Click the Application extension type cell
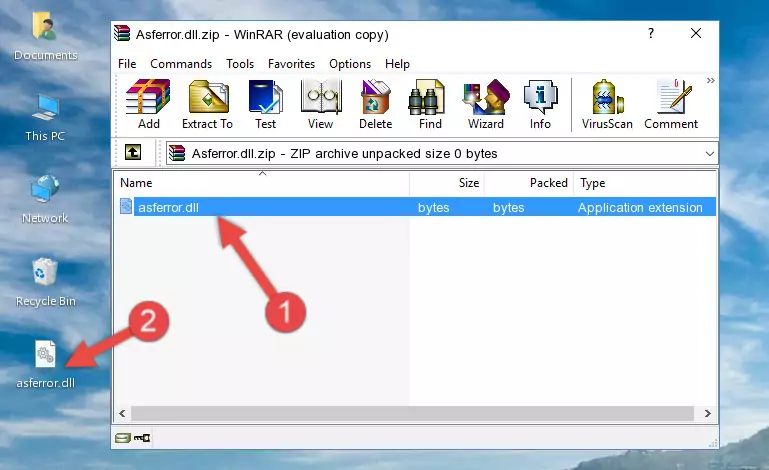The height and width of the screenshot is (470, 769). point(640,208)
